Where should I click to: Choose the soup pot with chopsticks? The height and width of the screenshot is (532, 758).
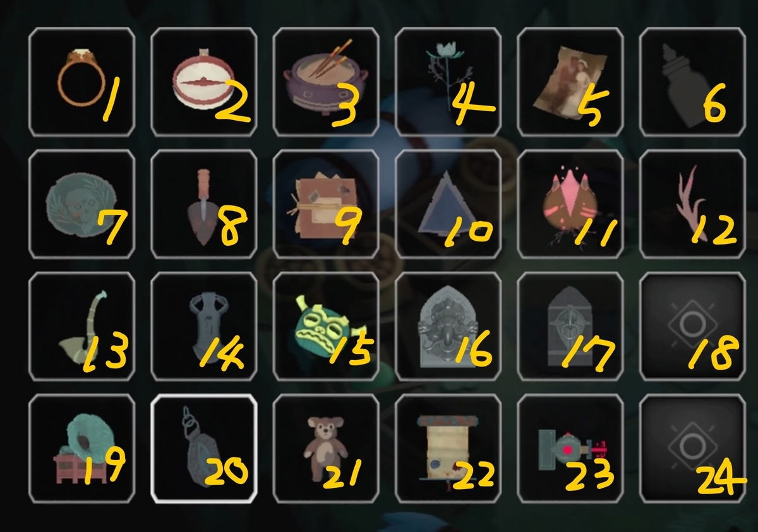pyautogui.click(x=326, y=82)
